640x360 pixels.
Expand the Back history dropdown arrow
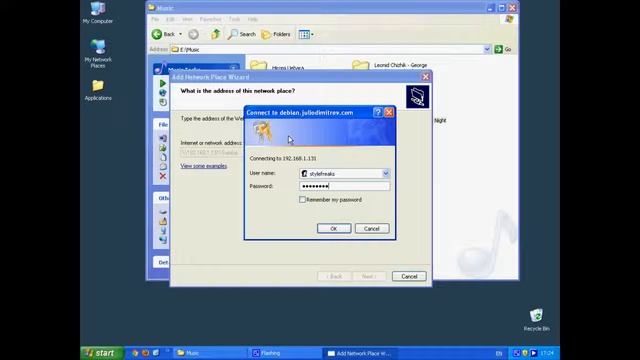pyautogui.click(x=180, y=34)
